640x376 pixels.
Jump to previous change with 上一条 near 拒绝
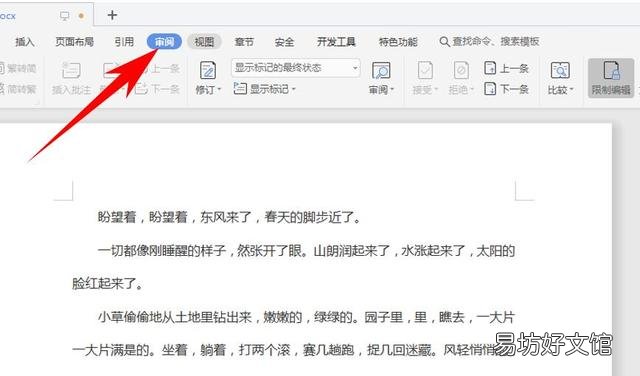[507, 68]
